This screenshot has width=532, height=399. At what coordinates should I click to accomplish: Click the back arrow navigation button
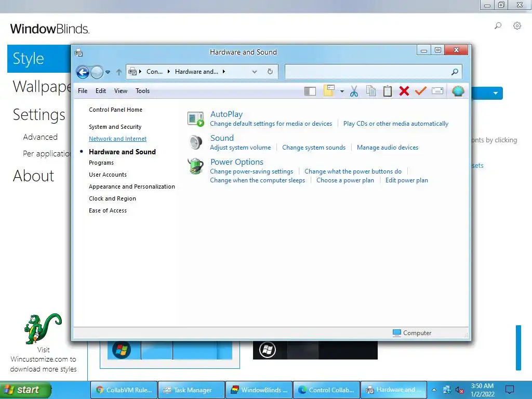(83, 72)
